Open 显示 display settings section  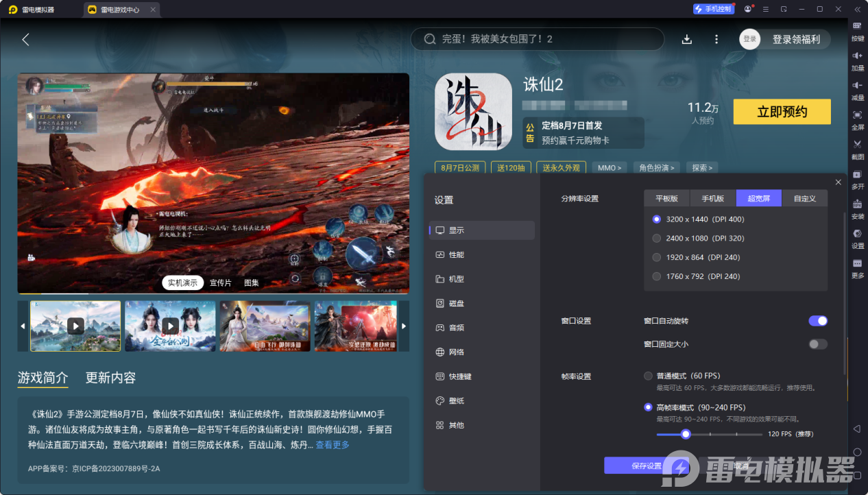coord(482,230)
